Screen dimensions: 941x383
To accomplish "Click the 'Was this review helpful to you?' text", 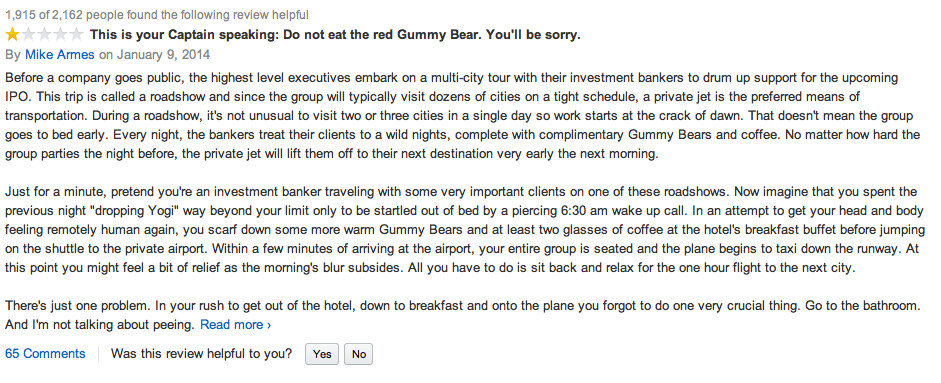I will click(202, 354).
